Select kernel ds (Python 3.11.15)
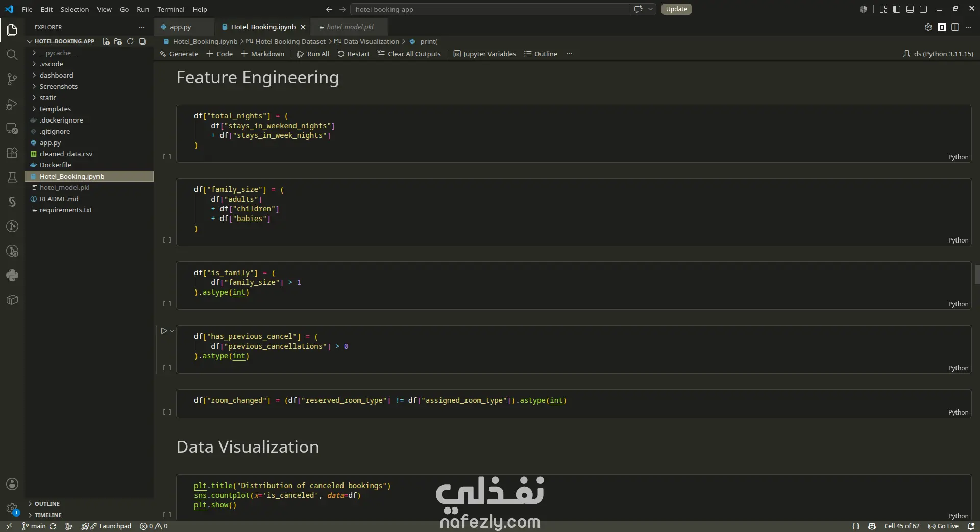Screen dimensions: 980x532 coord(938,54)
